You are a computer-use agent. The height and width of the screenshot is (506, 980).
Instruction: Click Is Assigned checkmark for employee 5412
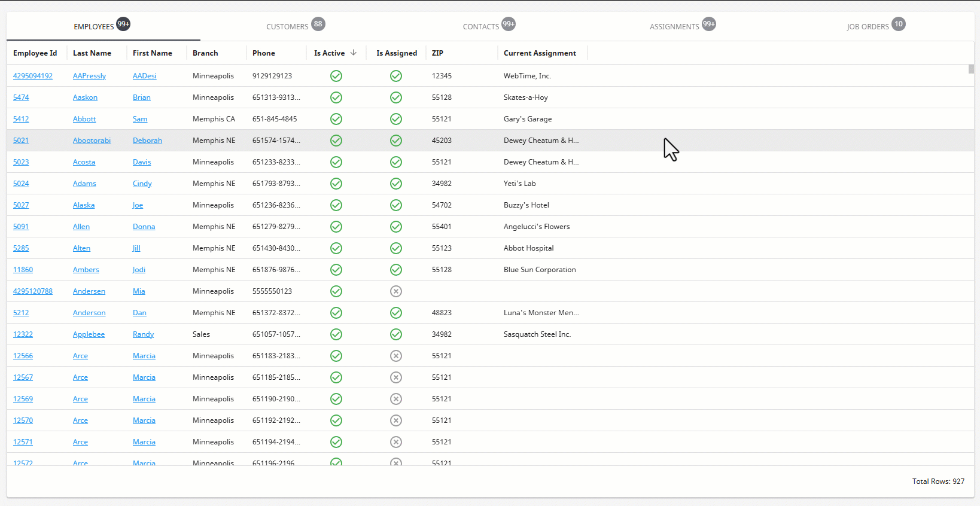[396, 119]
